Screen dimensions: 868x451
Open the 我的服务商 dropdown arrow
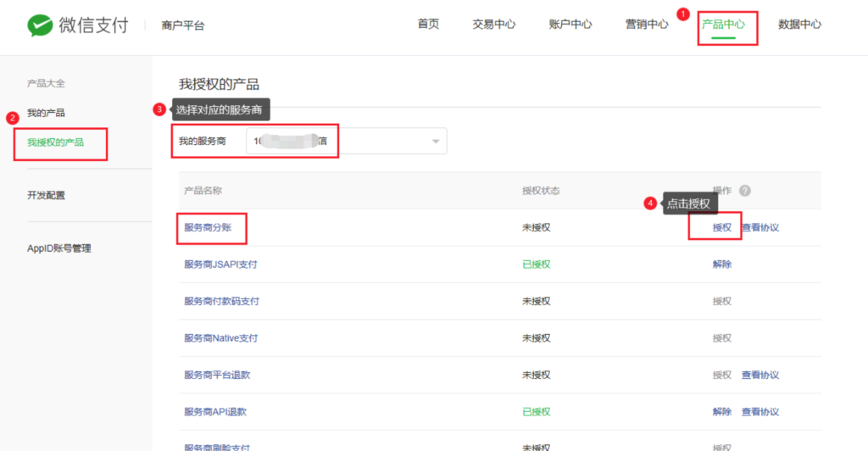436,142
